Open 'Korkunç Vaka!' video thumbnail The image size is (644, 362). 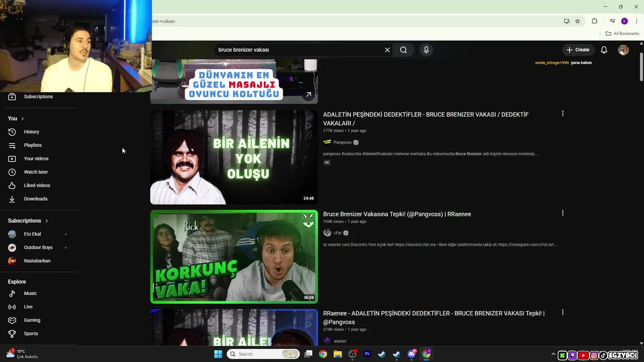234,256
